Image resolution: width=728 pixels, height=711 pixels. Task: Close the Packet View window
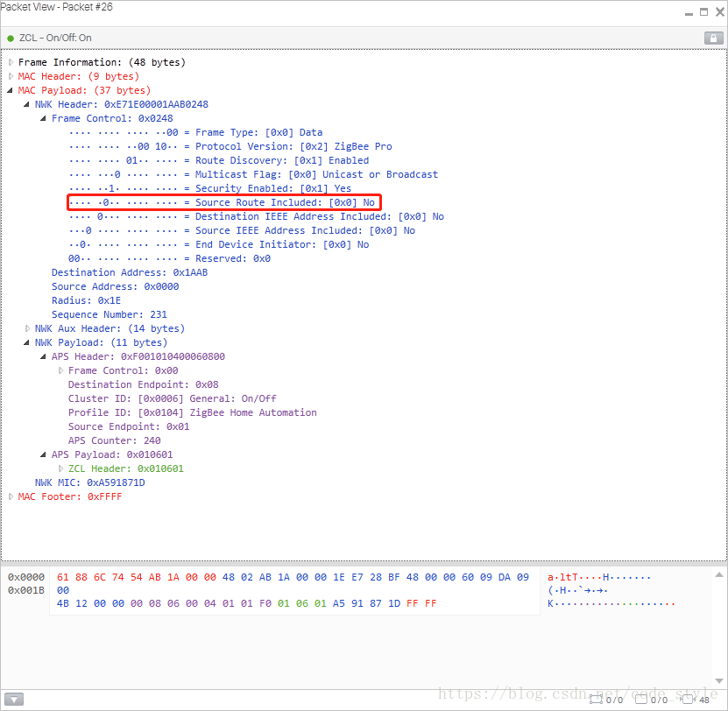point(720,12)
